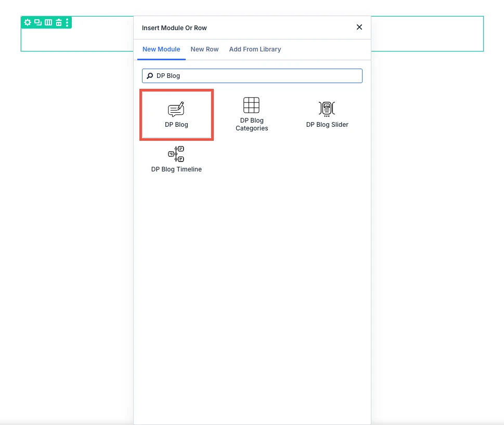Insert the DP Blog Timeline module
Image resolution: width=504 pixels, height=425 pixels.
click(176, 160)
